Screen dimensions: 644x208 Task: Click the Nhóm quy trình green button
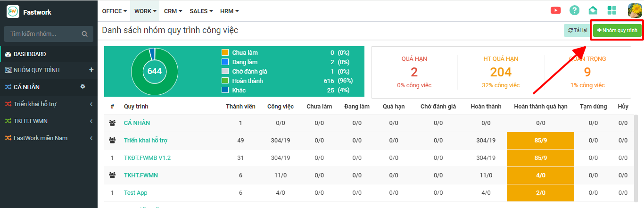point(617,30)
